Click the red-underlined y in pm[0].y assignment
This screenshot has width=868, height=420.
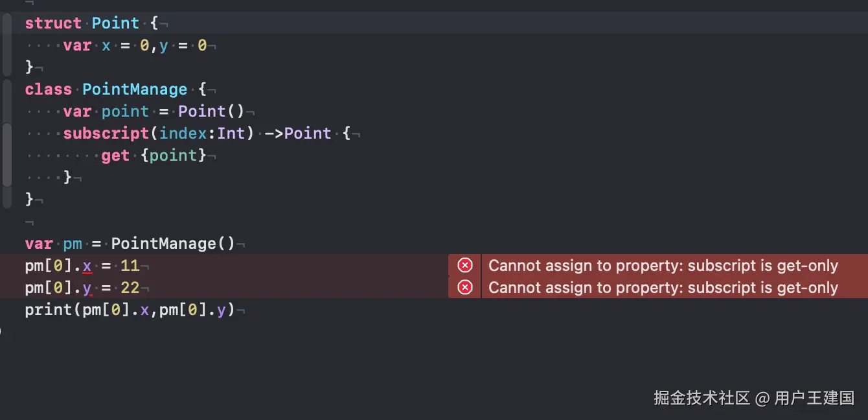(87, 288)
